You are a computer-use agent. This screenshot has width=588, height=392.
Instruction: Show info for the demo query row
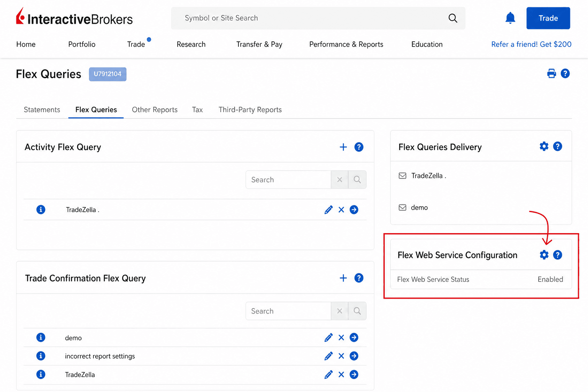[x=41, y=337]
